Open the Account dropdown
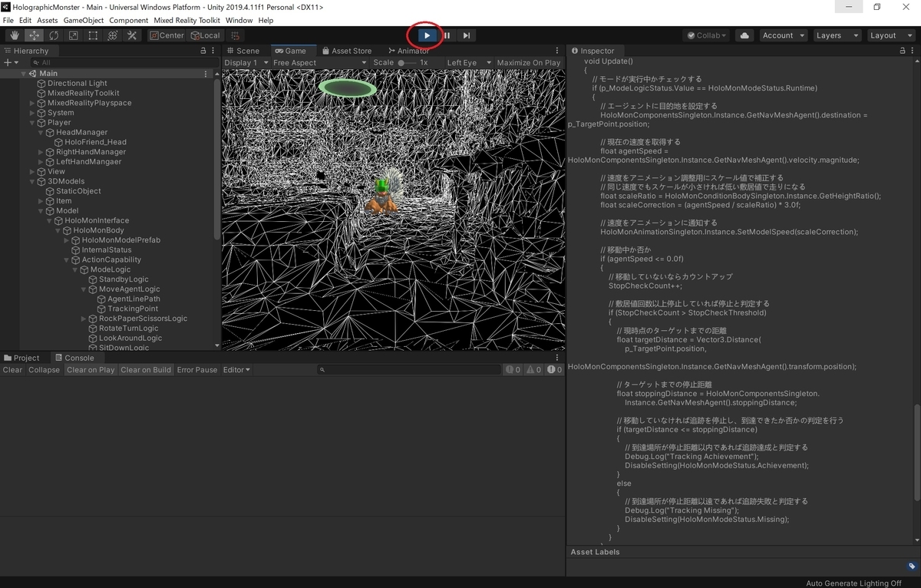The image size is (921, 588). (x=784, y=35)
